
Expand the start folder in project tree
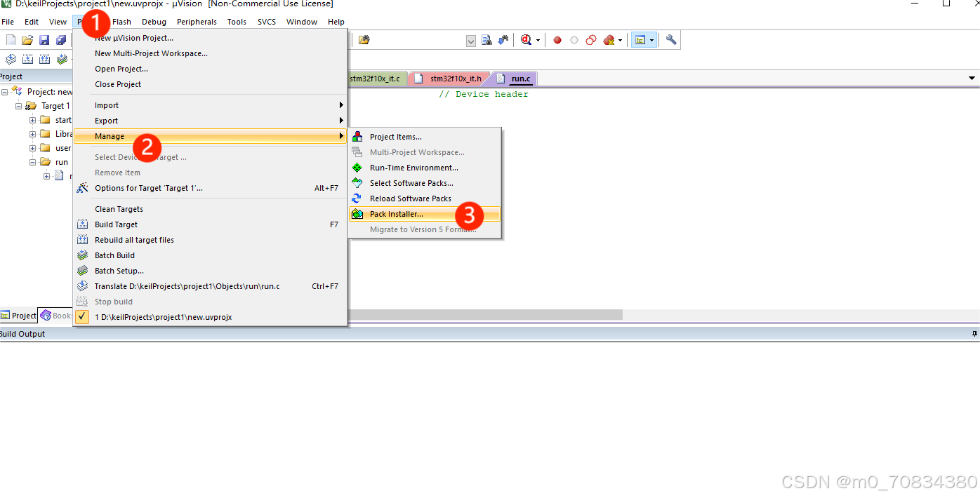click(x=32, y=120)
